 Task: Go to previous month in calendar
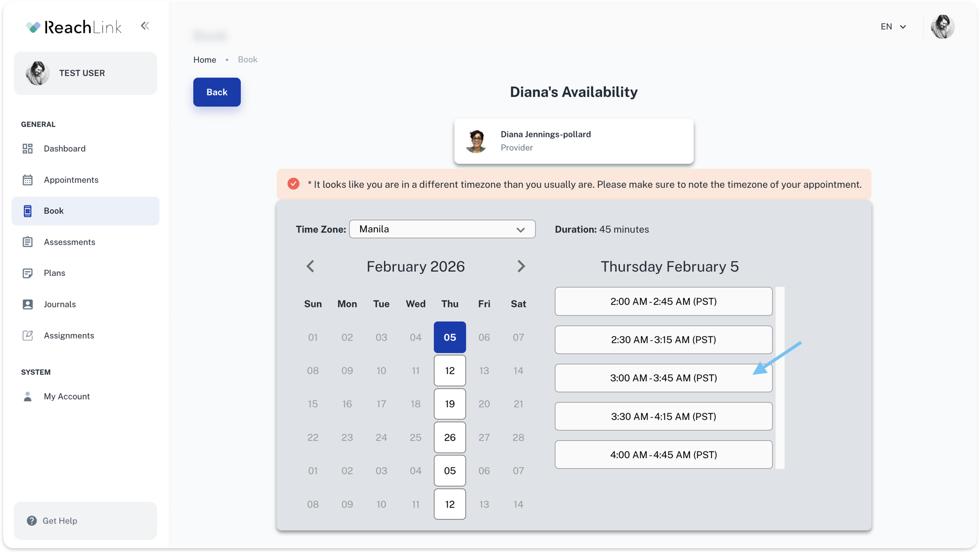click(310, 267)
